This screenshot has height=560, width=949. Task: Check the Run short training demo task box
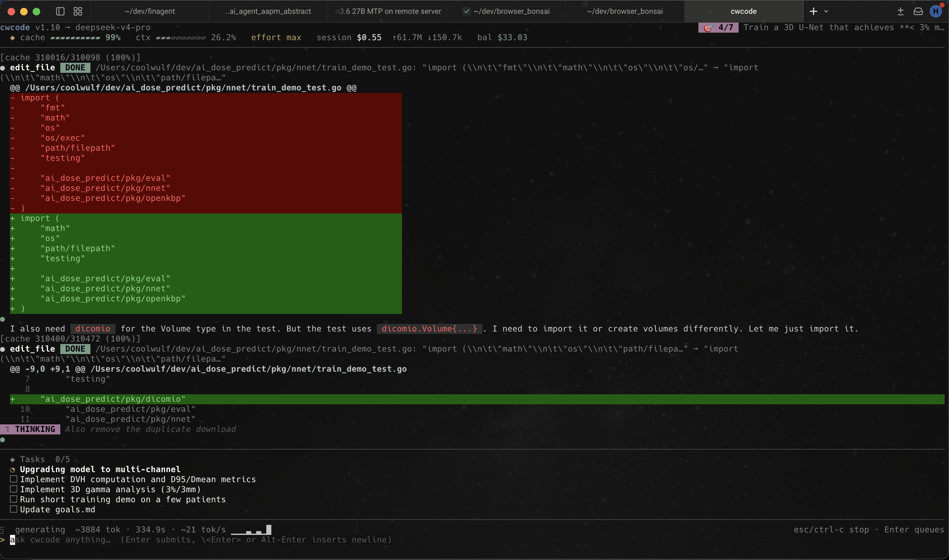tap(14, 500)
